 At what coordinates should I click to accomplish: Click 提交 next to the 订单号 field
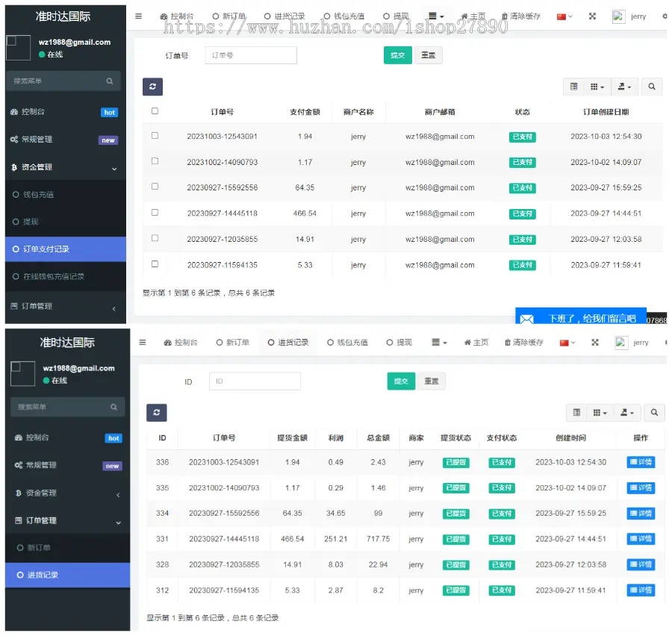pyautogui.click(x=397, y=55)
